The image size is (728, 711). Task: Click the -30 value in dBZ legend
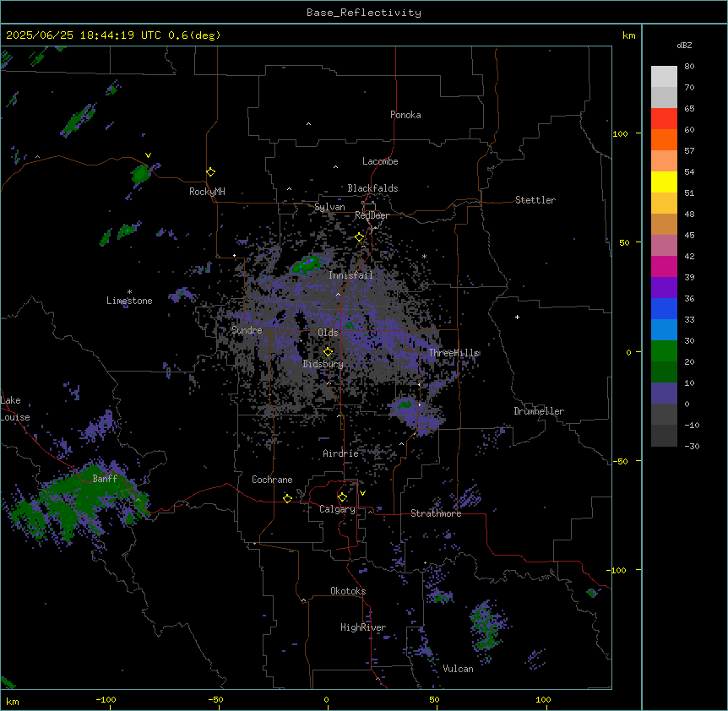click(x=692, y=446)
